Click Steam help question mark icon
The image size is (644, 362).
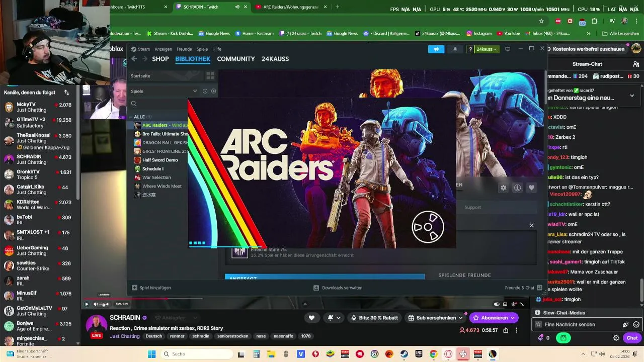click(470, 49)
